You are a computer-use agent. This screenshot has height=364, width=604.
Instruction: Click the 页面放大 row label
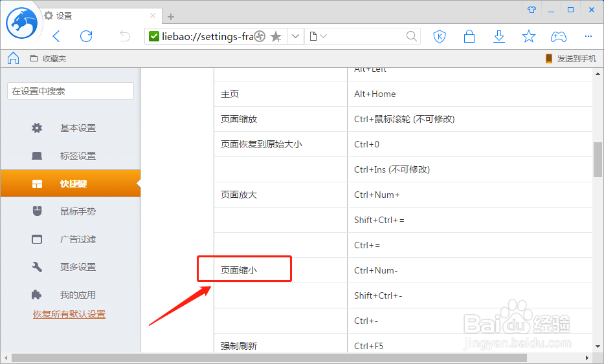point(239,195)
